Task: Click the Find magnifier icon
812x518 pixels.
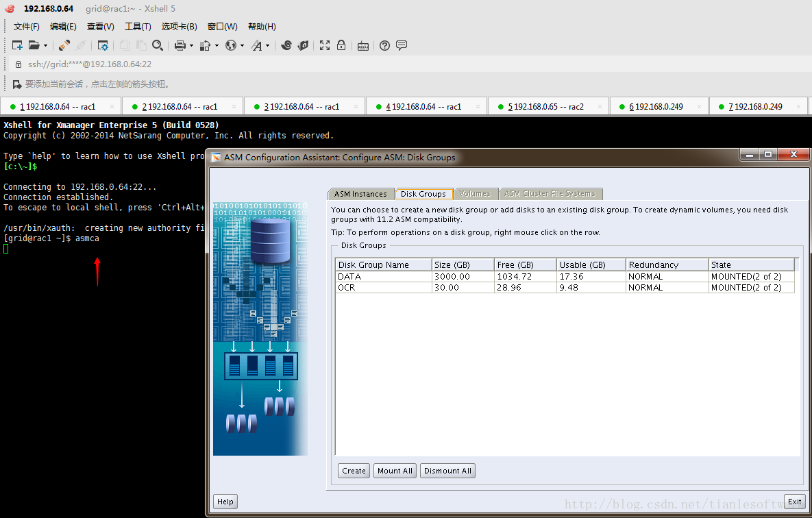Action: pyautogui.click(x=158, y=46)
